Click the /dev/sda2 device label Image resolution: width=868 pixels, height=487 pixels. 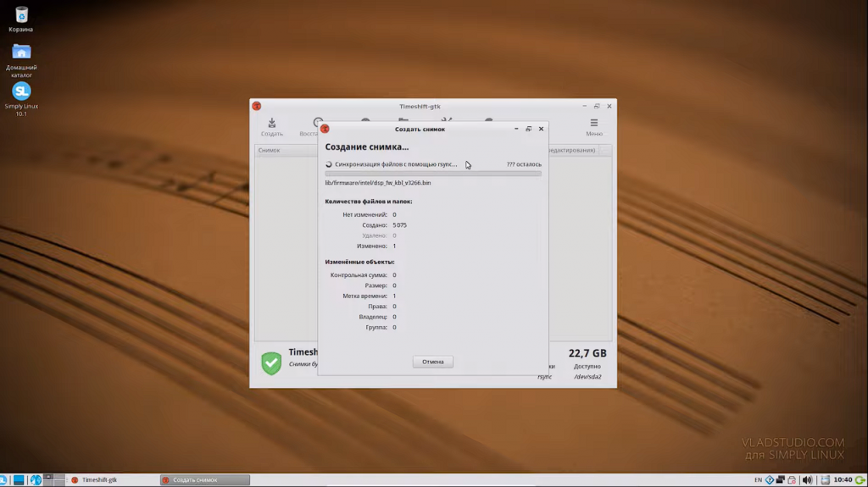click(587, 377)
